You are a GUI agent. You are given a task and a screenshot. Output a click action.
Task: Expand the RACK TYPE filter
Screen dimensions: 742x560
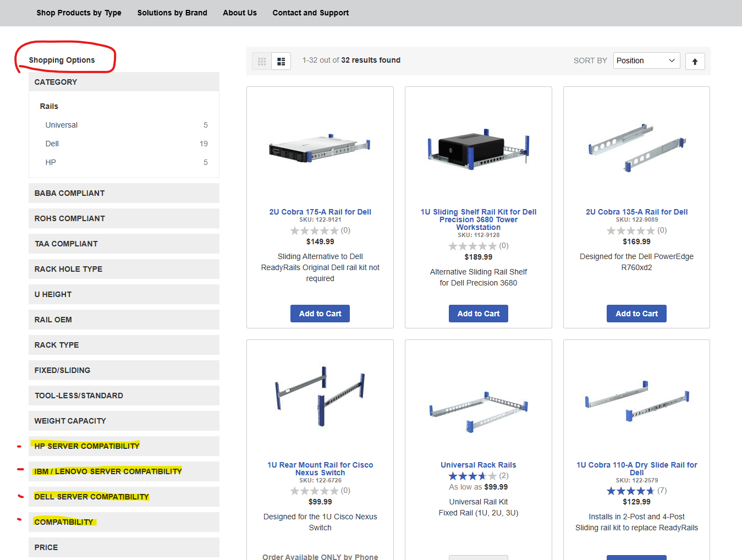pyautogui.click(x=124, y=345)
